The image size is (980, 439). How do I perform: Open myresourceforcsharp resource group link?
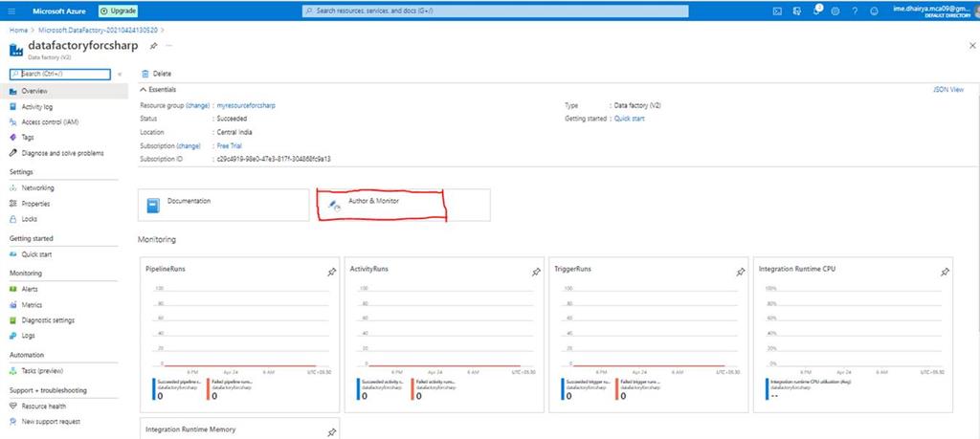(246, 105)
